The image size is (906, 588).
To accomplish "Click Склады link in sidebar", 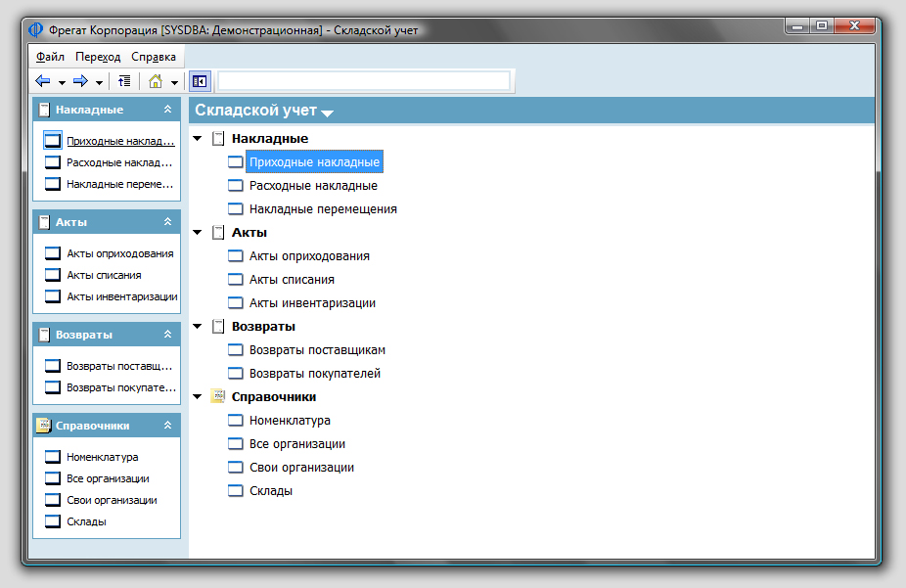I will (87, 521).
